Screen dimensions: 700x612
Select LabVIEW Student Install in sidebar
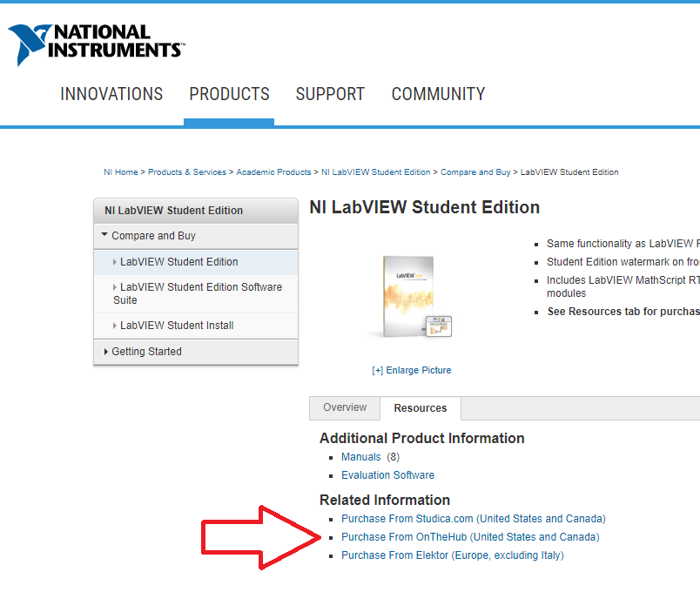pyautogui.click(x=196, y=326)
